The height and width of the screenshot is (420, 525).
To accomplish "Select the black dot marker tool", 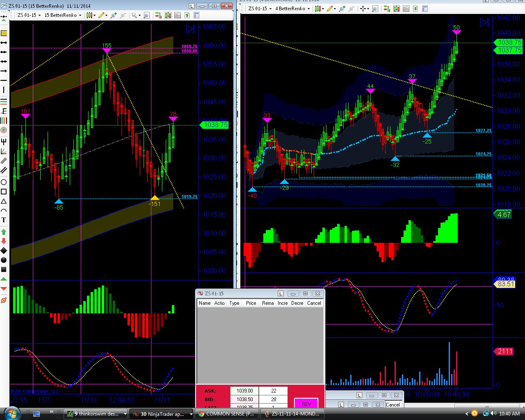I will click(x=4, y=260).
